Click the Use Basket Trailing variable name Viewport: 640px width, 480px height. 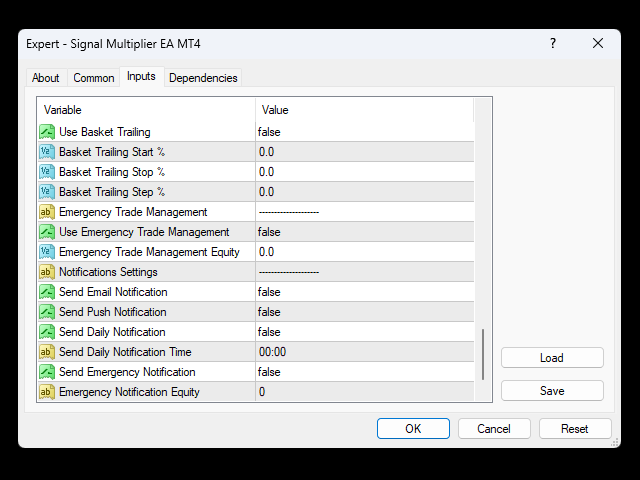tap(105, 132)
